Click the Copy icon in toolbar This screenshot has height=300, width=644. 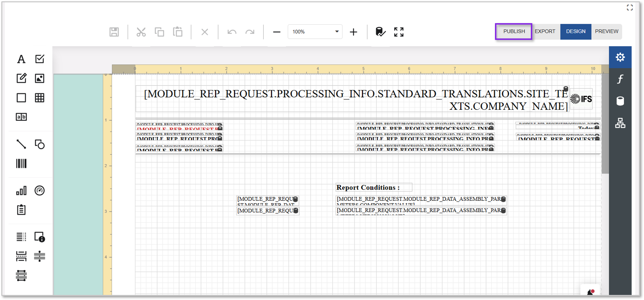click(x=159, y=32)
